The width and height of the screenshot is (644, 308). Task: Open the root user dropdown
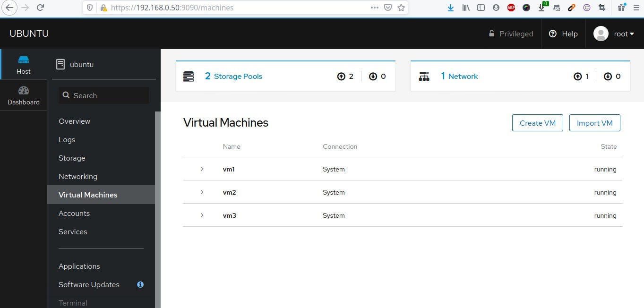(x=624, y=34)
